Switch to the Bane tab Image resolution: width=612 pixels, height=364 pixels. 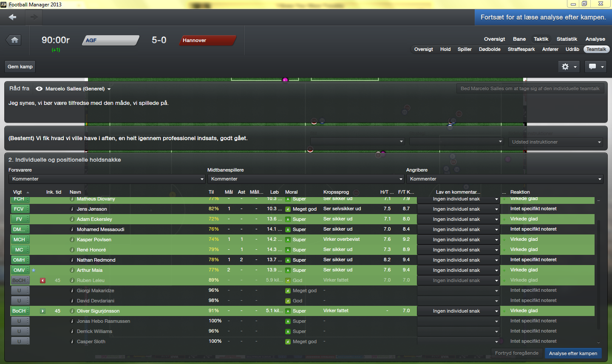click(x=519, y=39)
